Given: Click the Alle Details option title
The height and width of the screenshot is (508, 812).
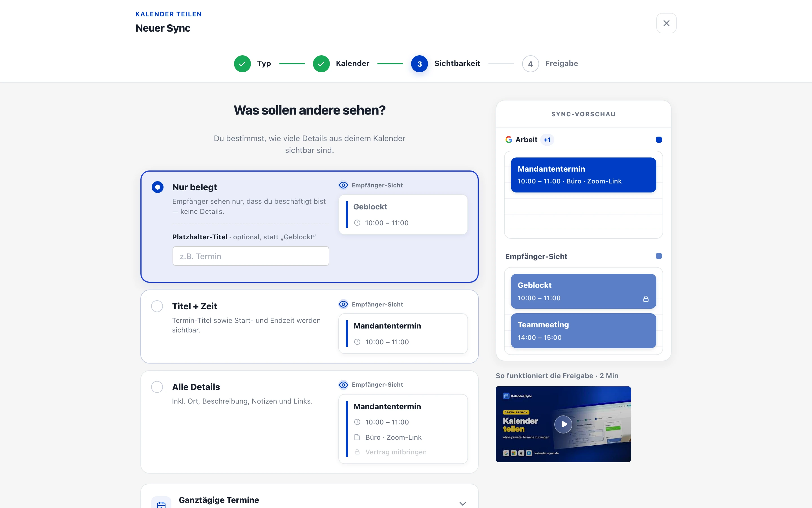Looking at the screenshot, I should [196, 387].
